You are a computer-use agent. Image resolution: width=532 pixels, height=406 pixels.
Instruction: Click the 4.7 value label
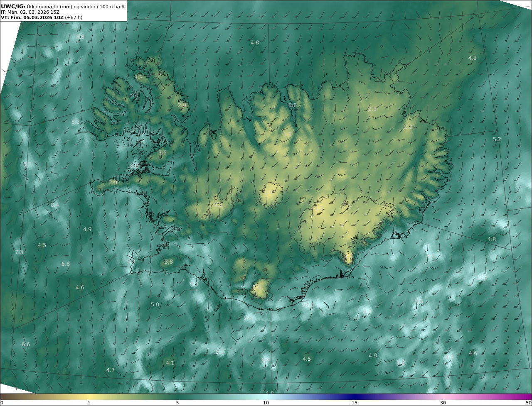[110, 370]
